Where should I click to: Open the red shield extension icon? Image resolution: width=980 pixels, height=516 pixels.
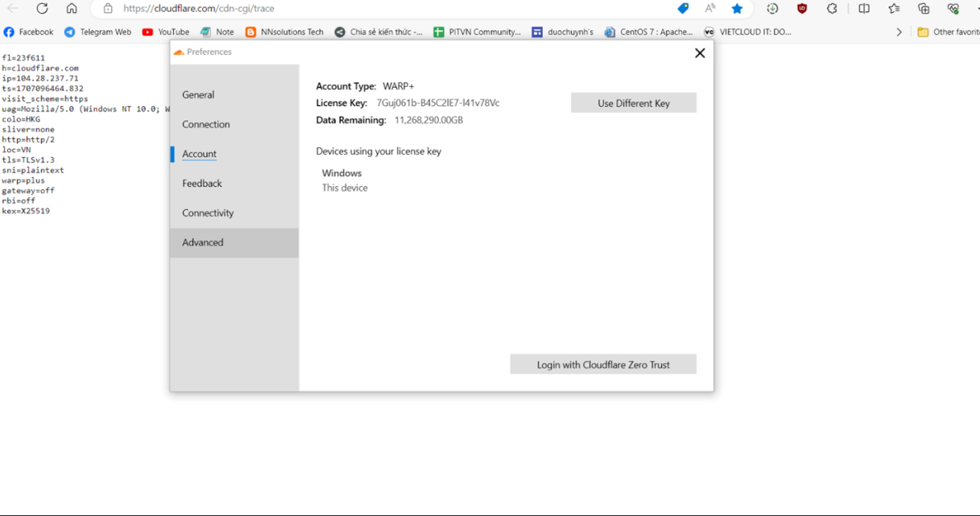point(802,9)
